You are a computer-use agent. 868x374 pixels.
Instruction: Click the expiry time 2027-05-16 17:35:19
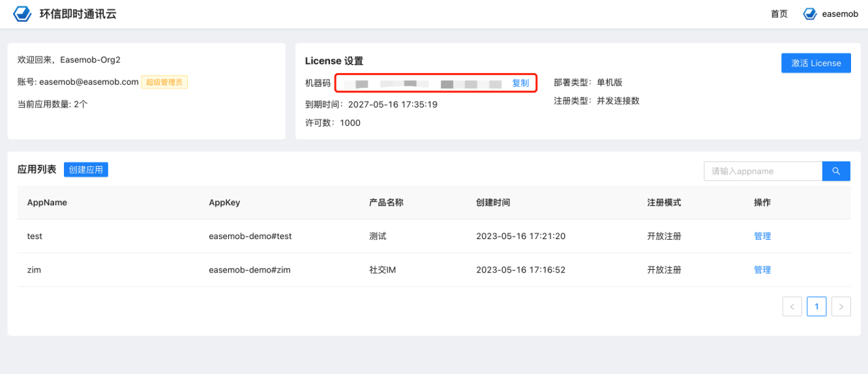[x=393, y=104]
